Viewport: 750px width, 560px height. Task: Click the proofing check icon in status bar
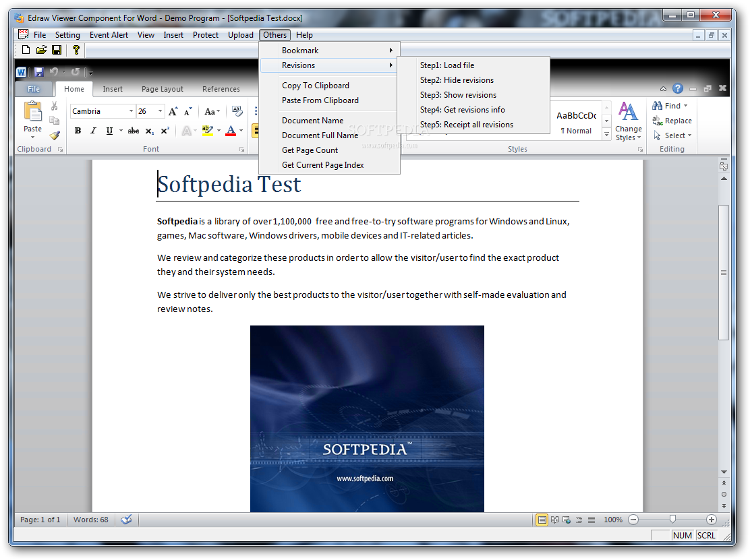(126, 520)
